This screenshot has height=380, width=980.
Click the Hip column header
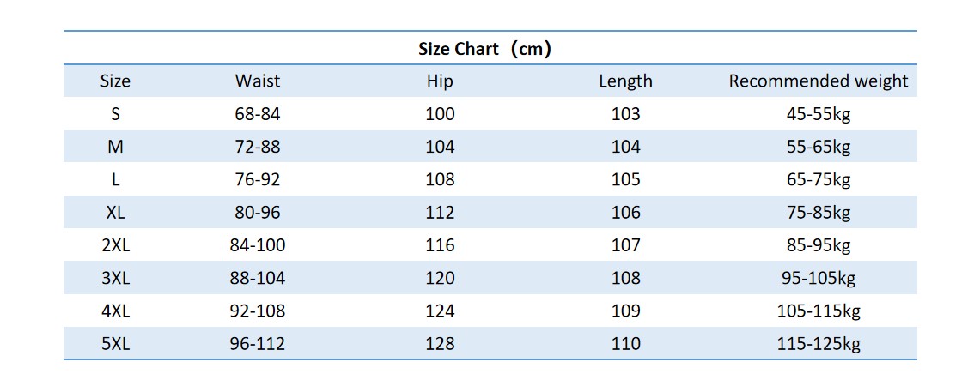[440, 81]
